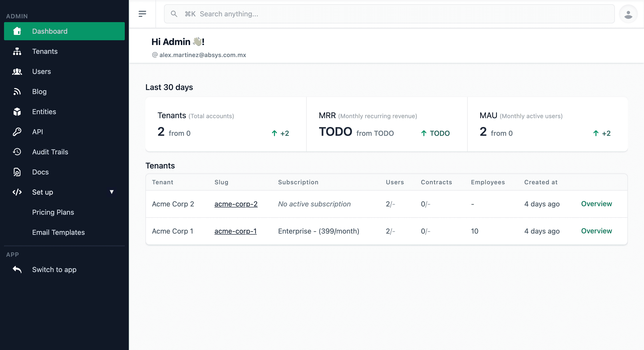Click the Tenant column header
The height and width of the screenshot is (350, 644).
coord(163,182)
